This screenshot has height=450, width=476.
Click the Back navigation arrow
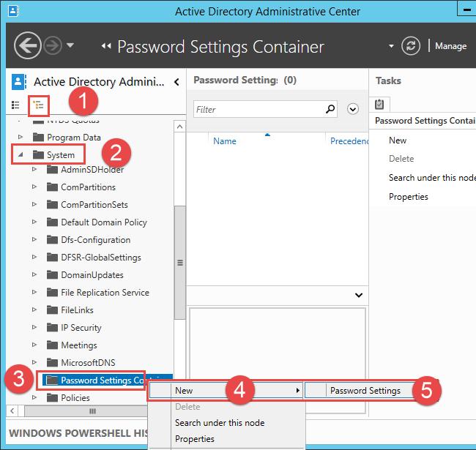coord(27,45)
